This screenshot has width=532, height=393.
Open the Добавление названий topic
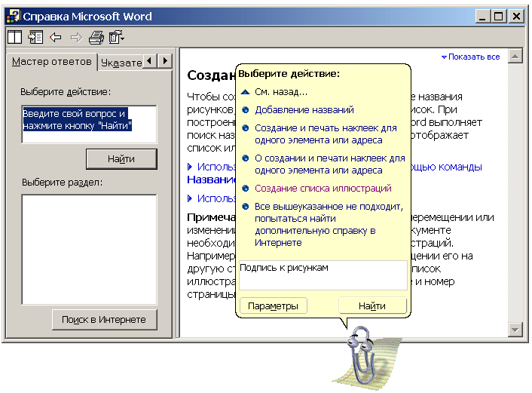pos(304,109)
